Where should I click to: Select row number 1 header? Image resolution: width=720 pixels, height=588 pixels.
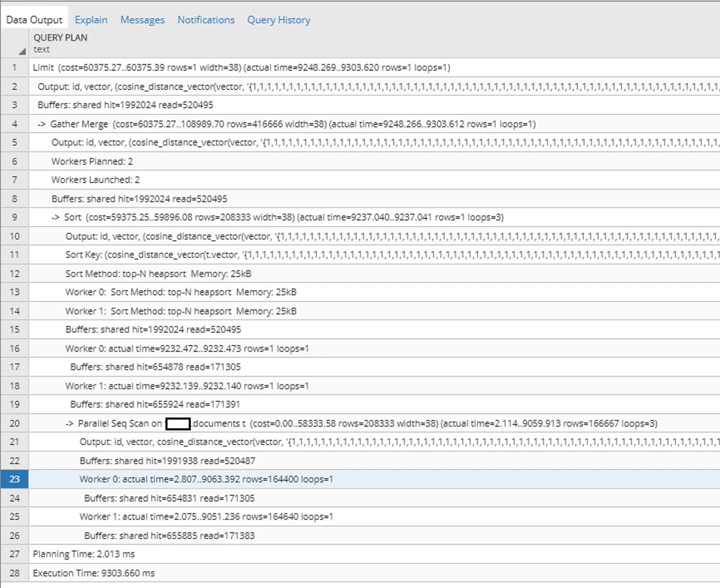click(x=15, y=67)
